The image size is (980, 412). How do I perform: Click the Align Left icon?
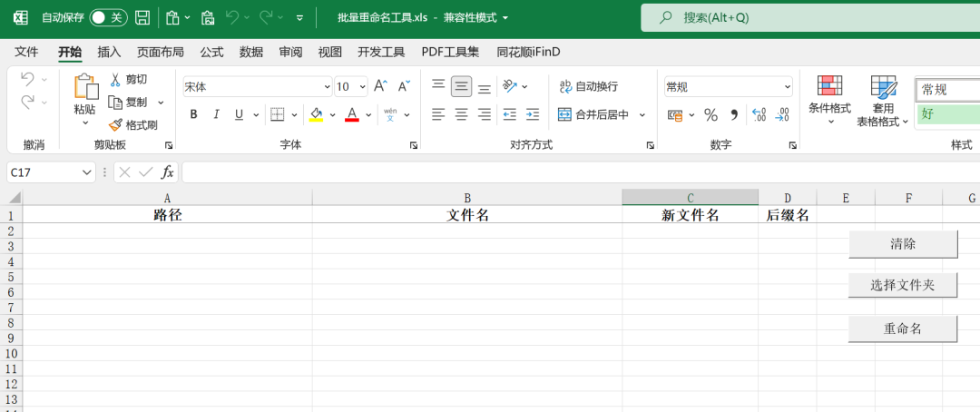439,114
